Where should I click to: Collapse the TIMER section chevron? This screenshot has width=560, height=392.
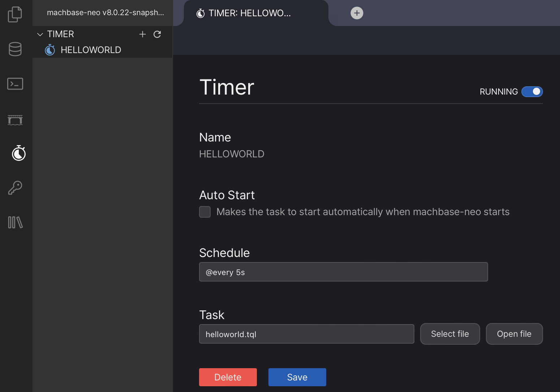pyautogui.click(x=40, y=34)
